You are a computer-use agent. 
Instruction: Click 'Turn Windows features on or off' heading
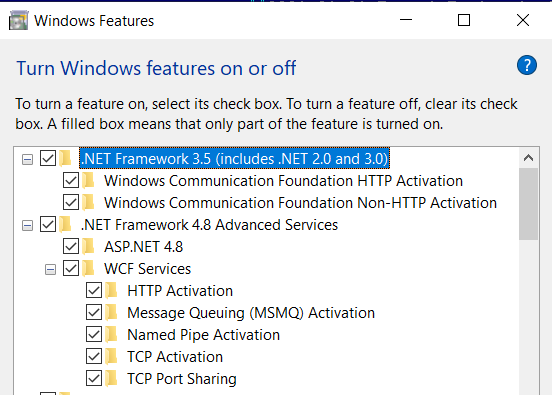pos(156,68)
